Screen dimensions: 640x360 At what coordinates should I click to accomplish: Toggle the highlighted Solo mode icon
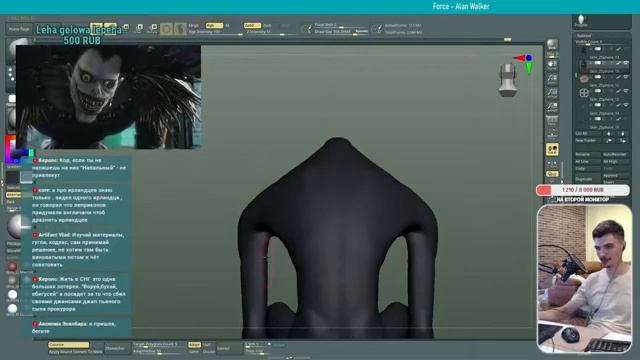[552, 149]
